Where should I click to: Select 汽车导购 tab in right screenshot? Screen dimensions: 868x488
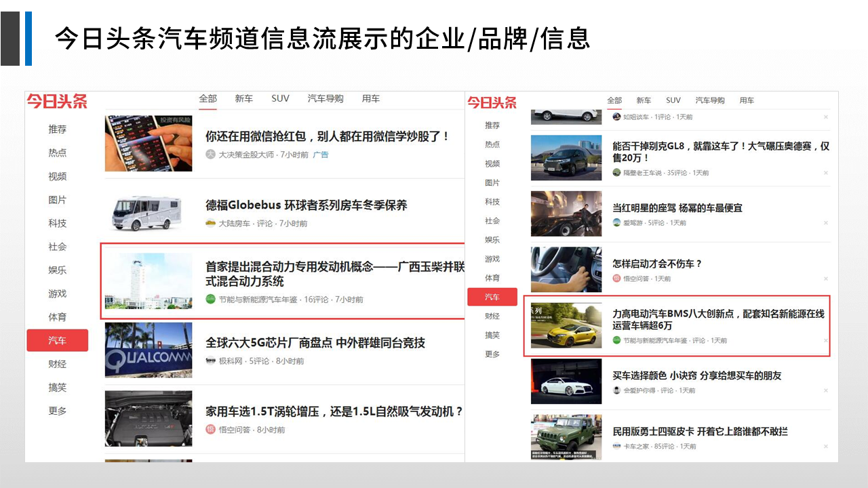click(x=710, y=100)
